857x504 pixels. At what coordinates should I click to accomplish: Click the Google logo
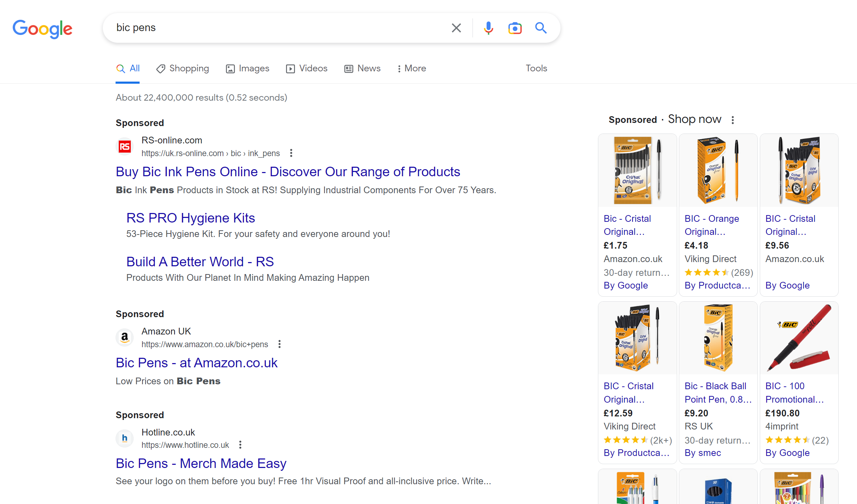(42, 29)
